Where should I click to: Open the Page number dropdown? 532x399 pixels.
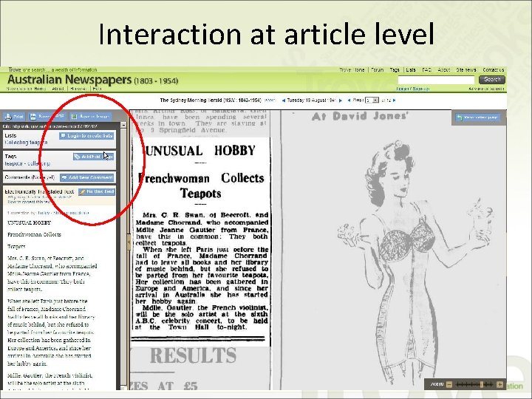tap(372, 100)
